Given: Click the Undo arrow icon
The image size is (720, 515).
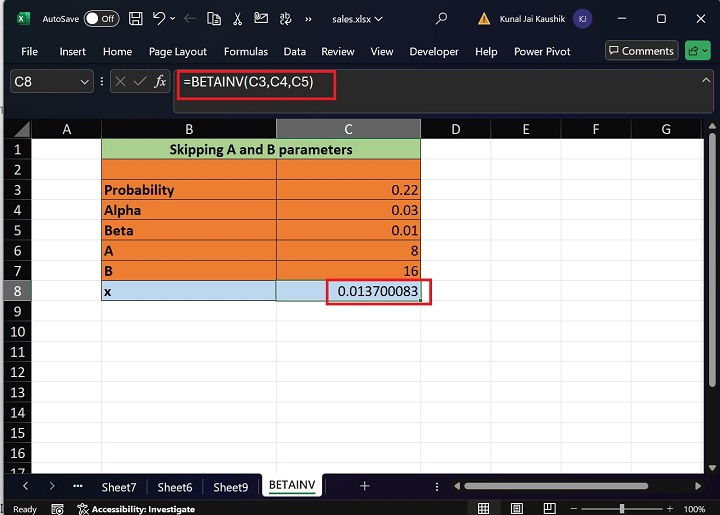Looking at the screenshot, I should (158, 18).
